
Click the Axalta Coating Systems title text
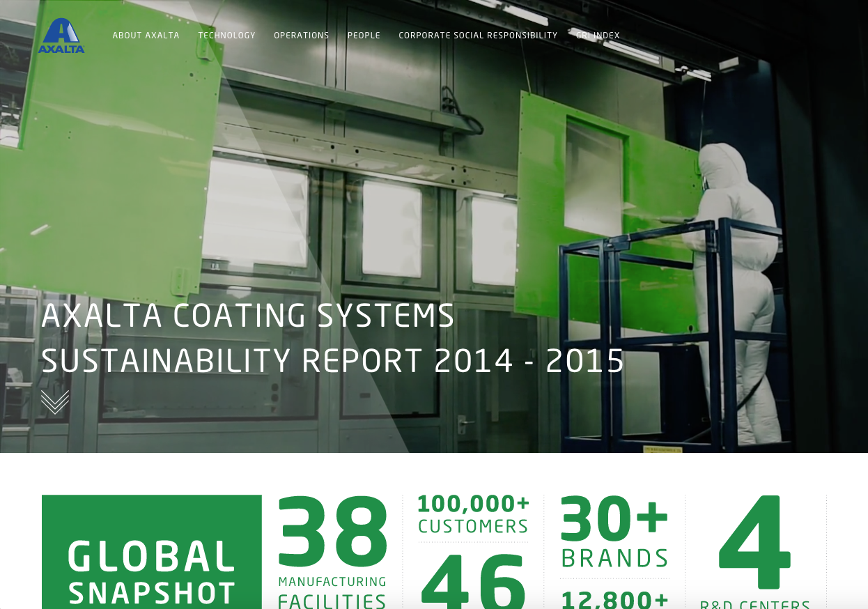click(248, 316)
